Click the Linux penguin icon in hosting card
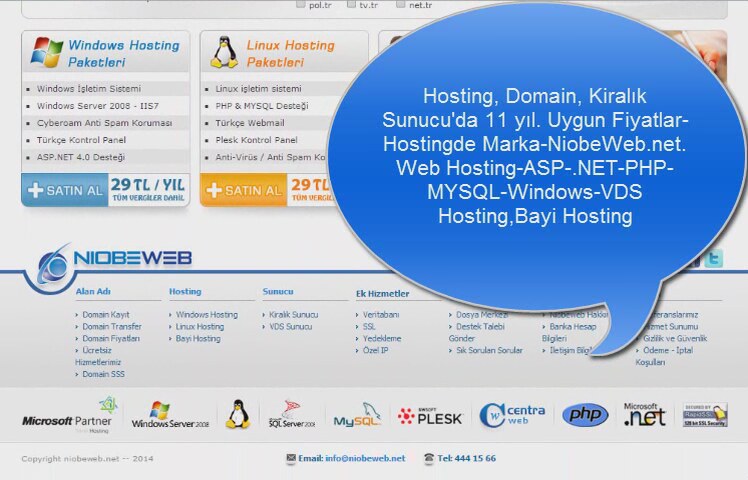 [x=224, y=52]
